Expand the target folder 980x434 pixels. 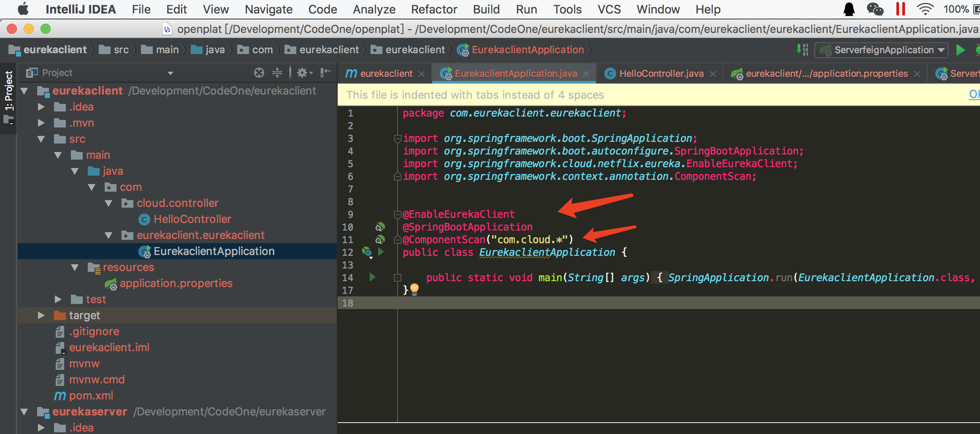41,315
